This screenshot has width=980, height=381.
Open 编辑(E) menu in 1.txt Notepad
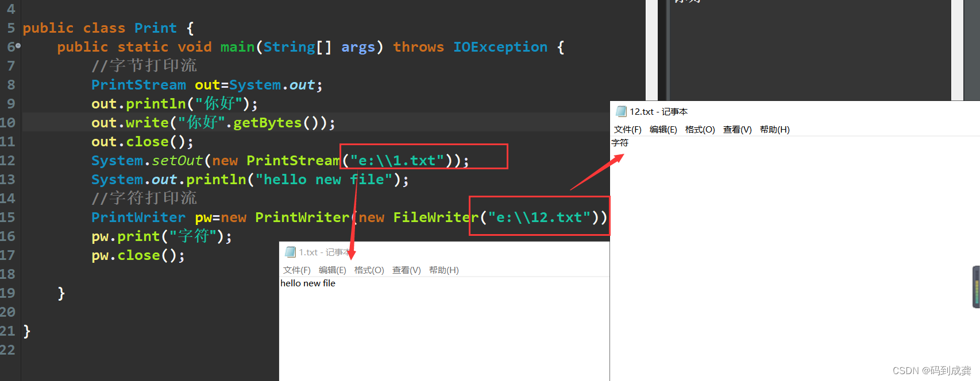click(332, 270)
